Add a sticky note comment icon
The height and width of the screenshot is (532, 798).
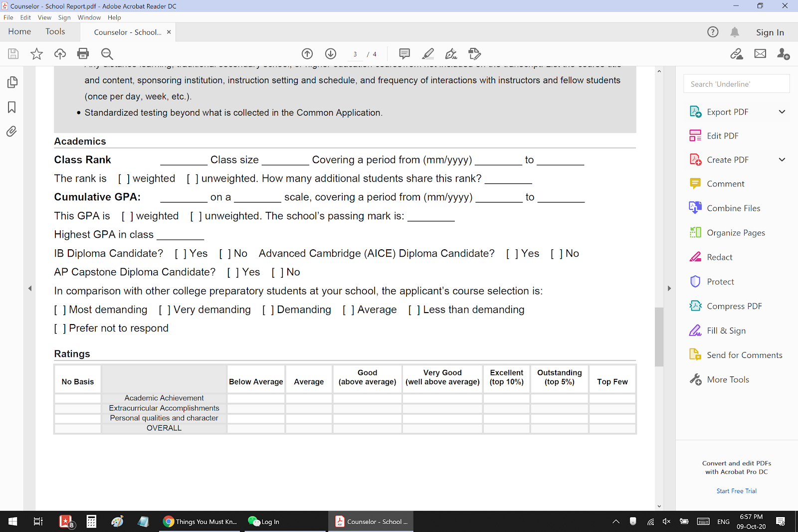tap(404, 54)
